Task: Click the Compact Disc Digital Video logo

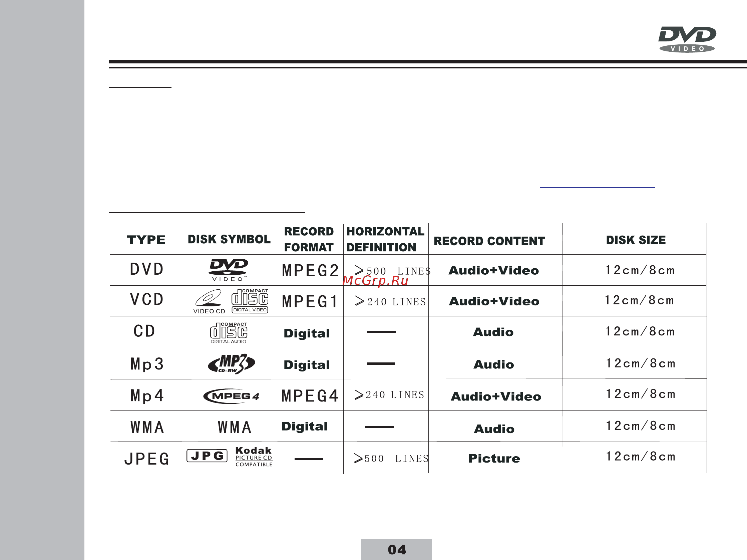Action: (250, 301)
